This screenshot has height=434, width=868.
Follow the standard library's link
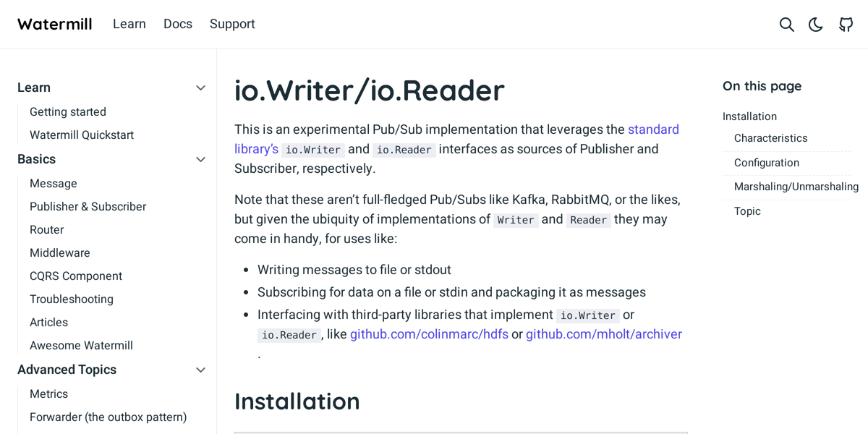[653, 129]
